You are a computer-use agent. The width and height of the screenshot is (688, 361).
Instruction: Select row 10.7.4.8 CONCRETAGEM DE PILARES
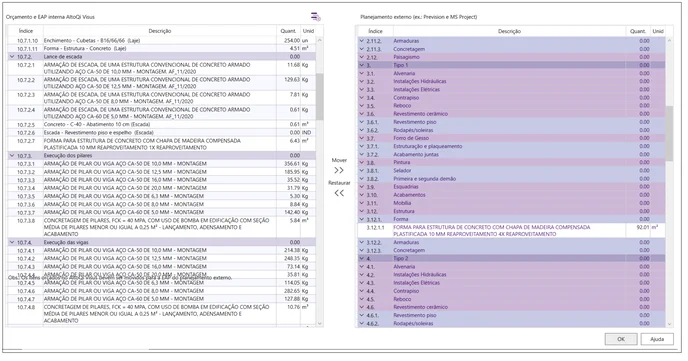coord(161,314)
